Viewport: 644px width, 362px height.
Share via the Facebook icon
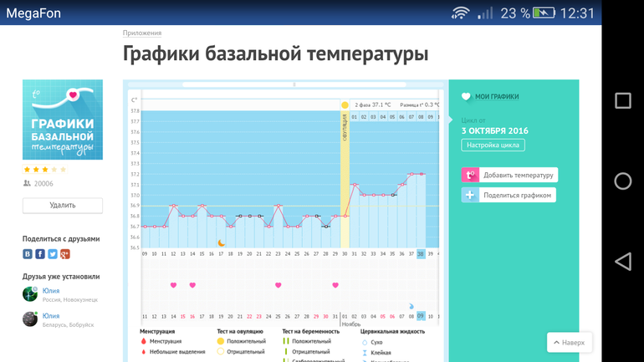40,254
